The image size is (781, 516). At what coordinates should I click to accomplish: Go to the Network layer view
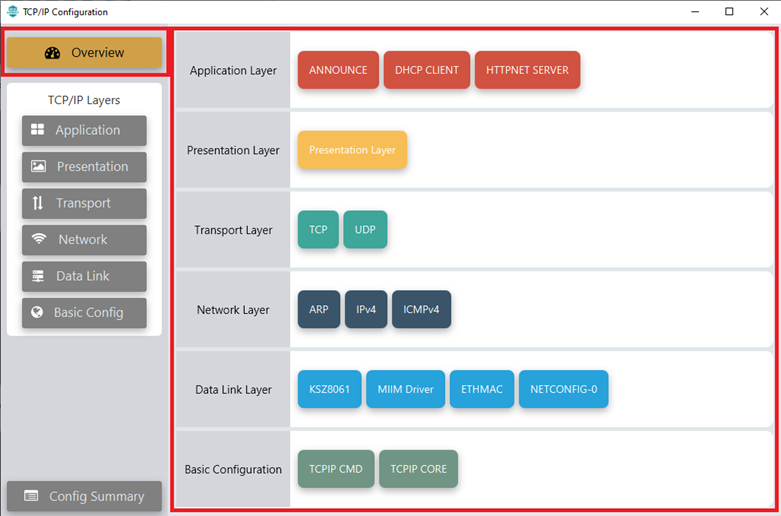(84, 240)
